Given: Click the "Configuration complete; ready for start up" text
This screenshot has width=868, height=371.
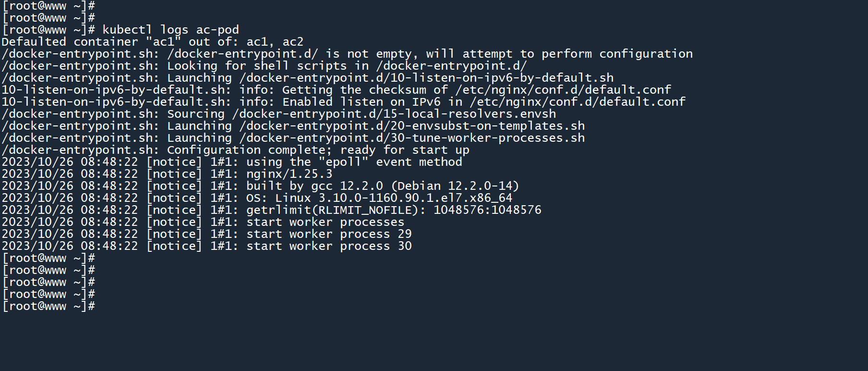Looking at the screenshot, I should (x=318, y=150).
